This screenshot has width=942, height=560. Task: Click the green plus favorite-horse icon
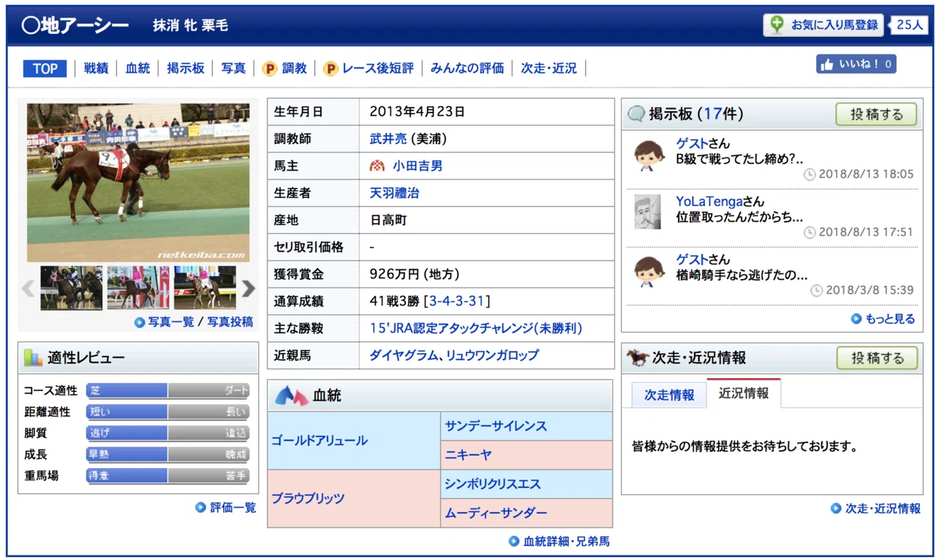pyautogui.click(x=777, y=25)
